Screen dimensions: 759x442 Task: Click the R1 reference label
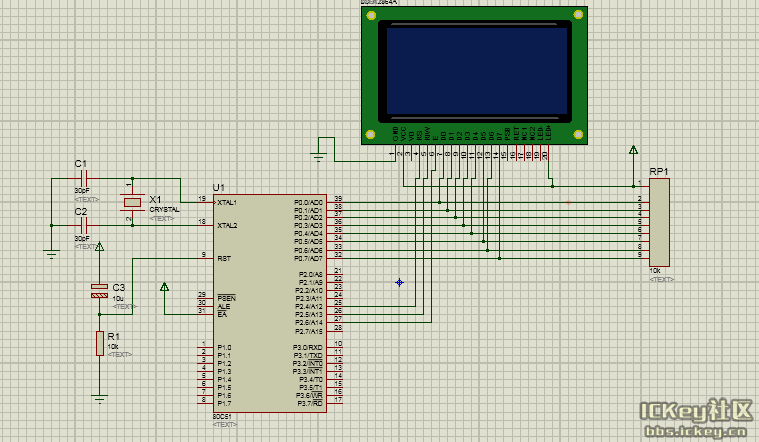pos(113,336)
